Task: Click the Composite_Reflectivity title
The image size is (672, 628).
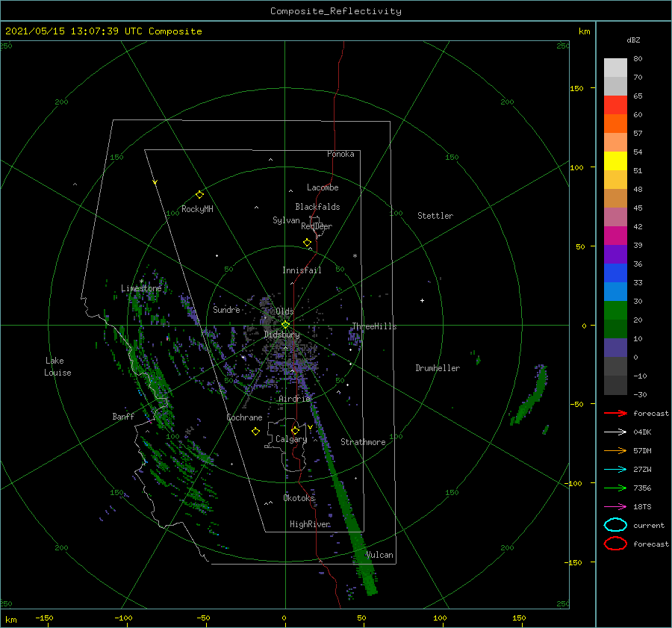Action: point(335,11)
